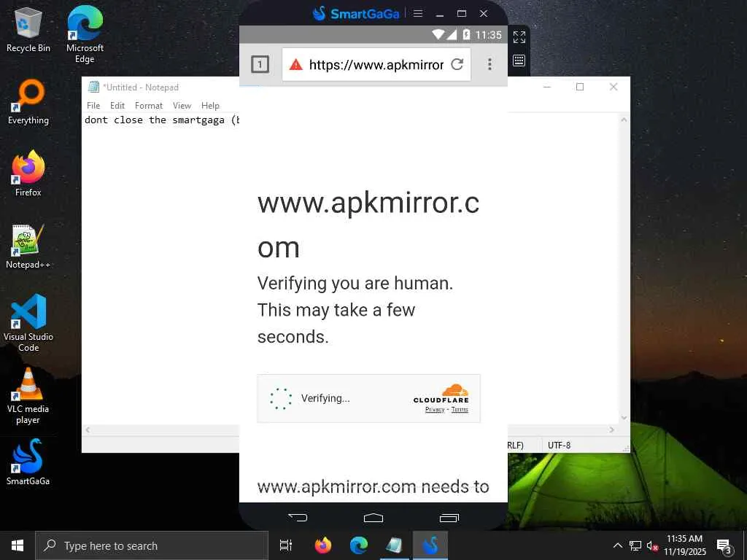
Task: Reload the apkmirror page
Action: [x=457, y=64]
